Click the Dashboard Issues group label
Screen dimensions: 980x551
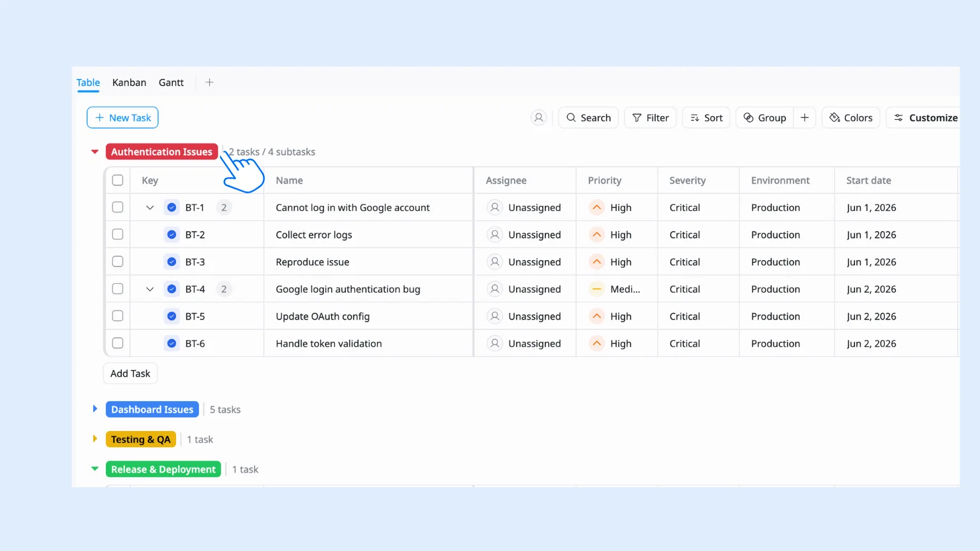pyautogui.click(x=152, y=409)
